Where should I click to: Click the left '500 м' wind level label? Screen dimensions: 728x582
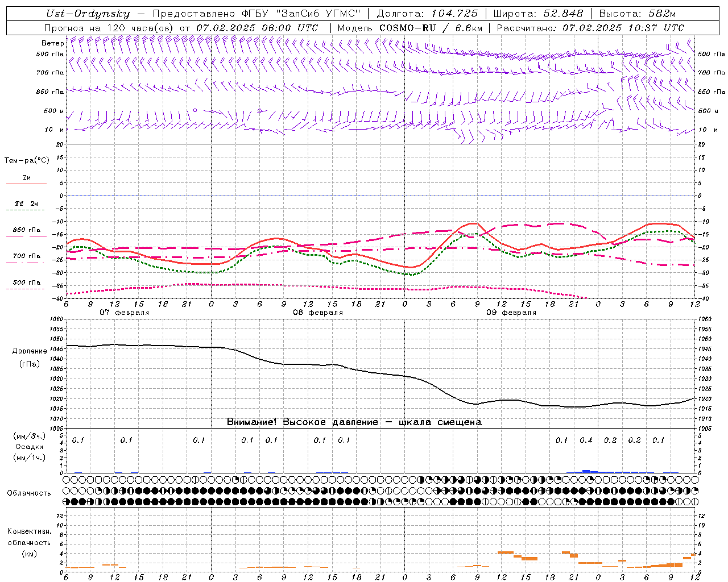[54, 111]
